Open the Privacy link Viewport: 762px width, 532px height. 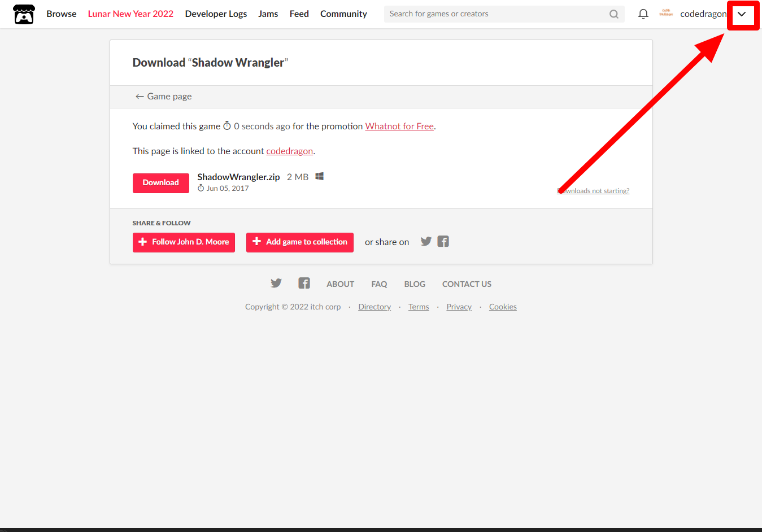pos(459,307)
